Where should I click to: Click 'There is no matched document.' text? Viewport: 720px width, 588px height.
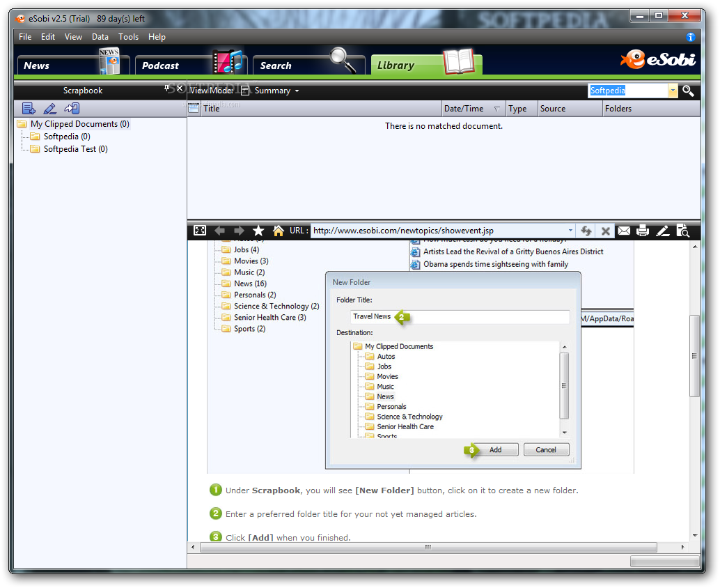[x=444, y=126]
